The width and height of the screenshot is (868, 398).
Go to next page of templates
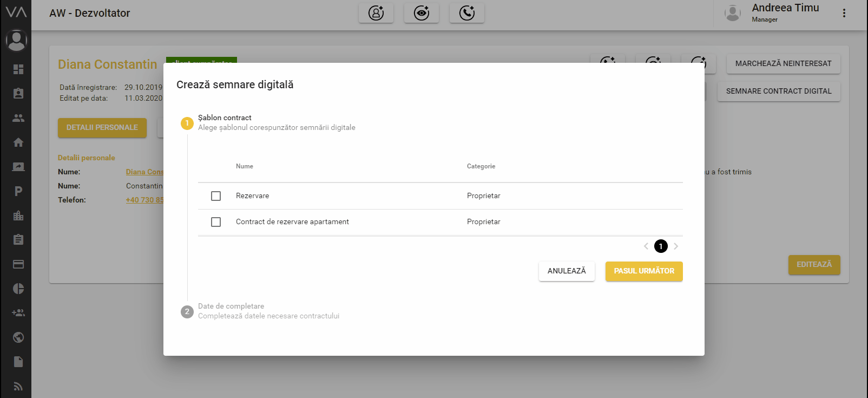(x=676, y=246)
